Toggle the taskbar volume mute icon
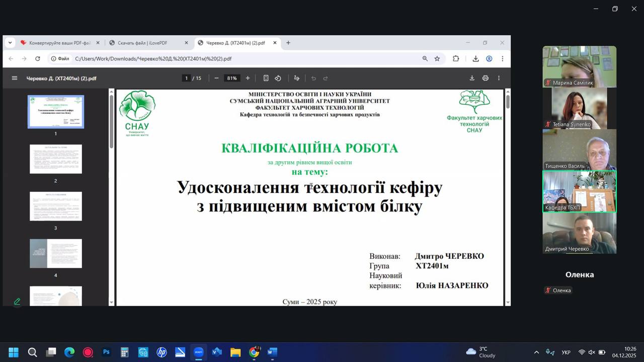 coord(592,352)
